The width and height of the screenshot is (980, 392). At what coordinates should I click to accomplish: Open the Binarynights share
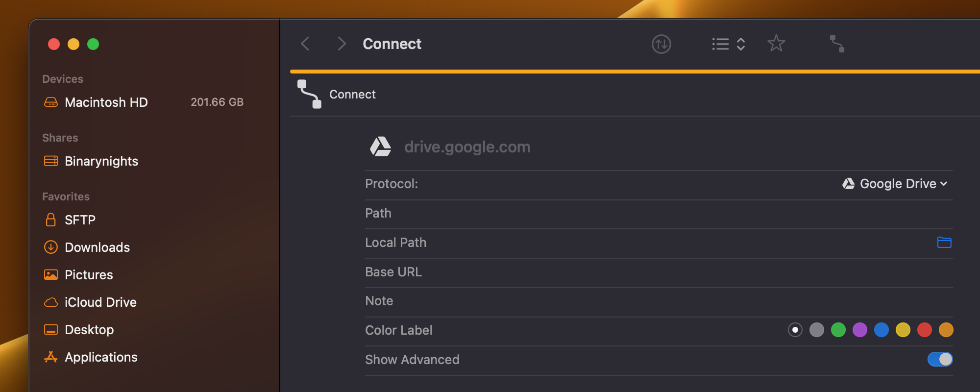click(101, 161)
